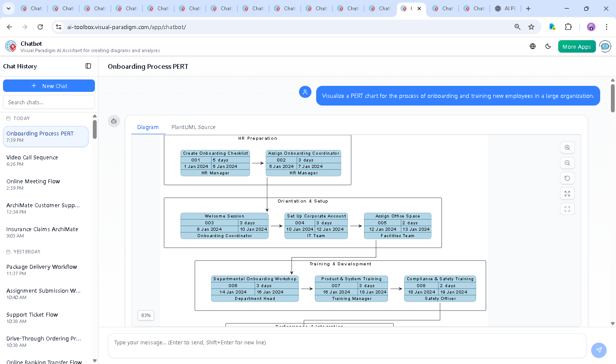The image size is (616, 364).
Task: Open the browser extensions menu
Action: [x=569, y=26]
